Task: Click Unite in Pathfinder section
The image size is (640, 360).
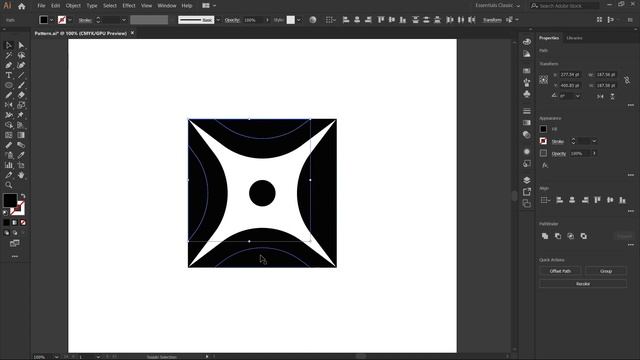Action: tap(545, 236)
